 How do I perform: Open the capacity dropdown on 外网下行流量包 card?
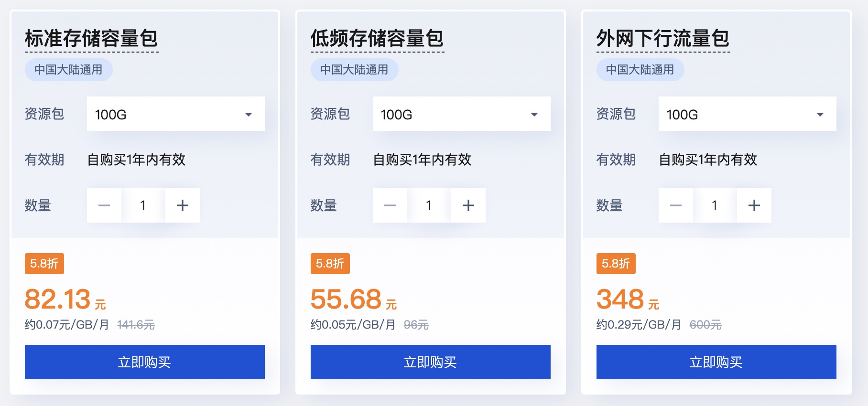(747, 114)
